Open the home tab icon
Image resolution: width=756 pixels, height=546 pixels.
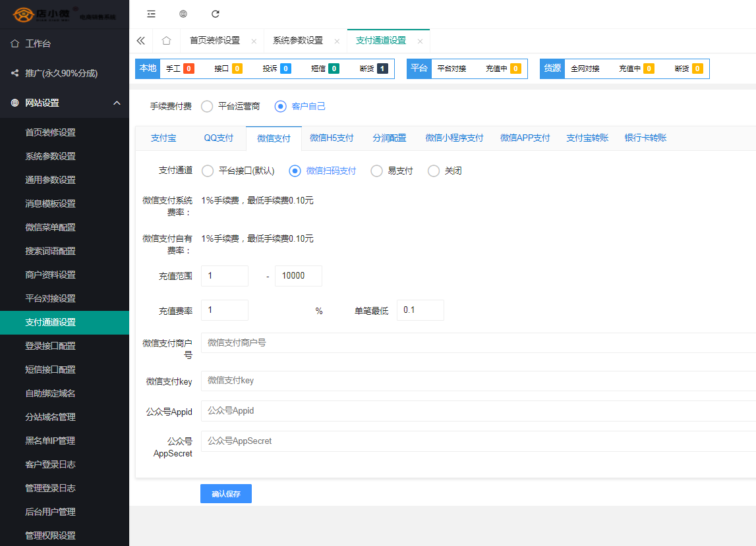166,41
